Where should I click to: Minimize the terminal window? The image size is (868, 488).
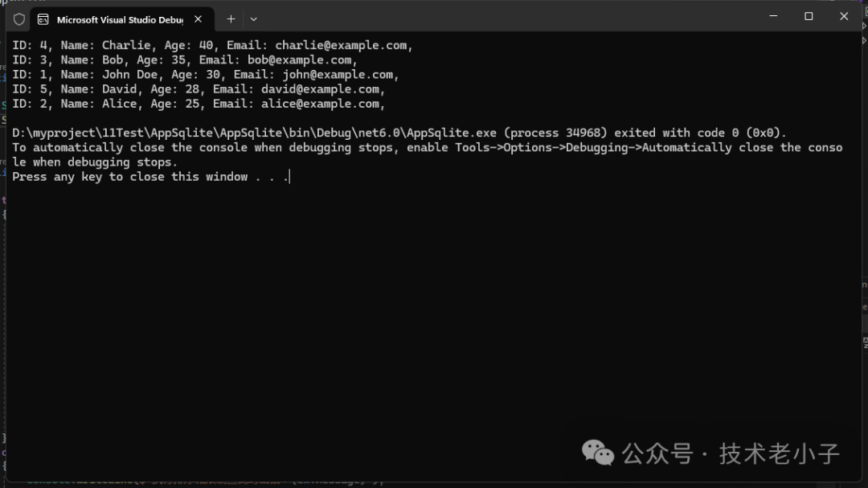pyautogui.click(x=773, y=16)
